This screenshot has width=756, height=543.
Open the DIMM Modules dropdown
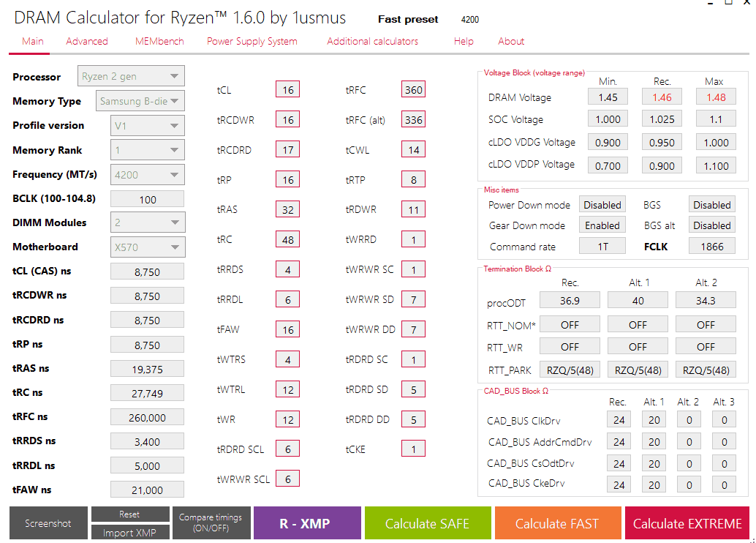tap(147, 222)
